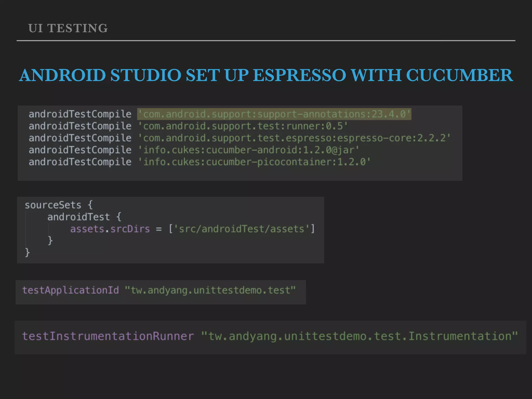Click the 'testApplicationId' keyword

pos(70,290)
